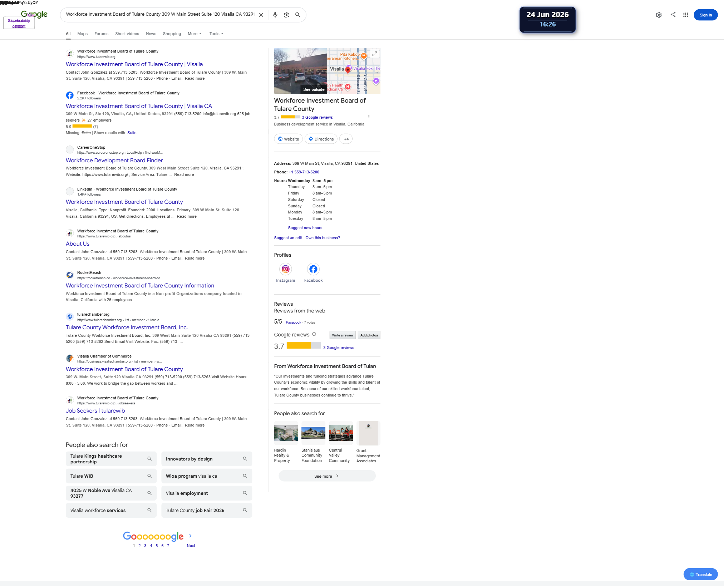728x586 pixels.
Task: Open 3 Google reviews link under business title
Action: (x=317, y=118)
